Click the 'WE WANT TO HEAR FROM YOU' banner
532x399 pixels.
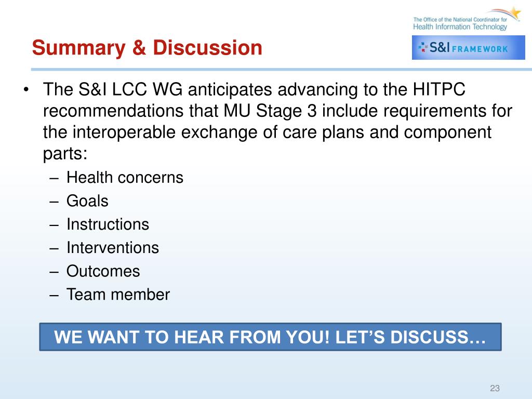point(270,337)
